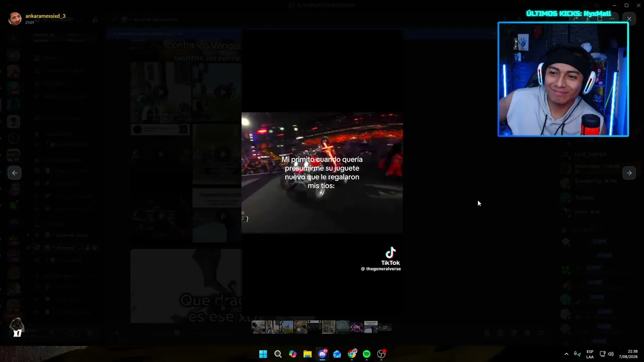Screen dimensions: 644x362
Task: Open the Windows Start menu
Action: (263, 354)
